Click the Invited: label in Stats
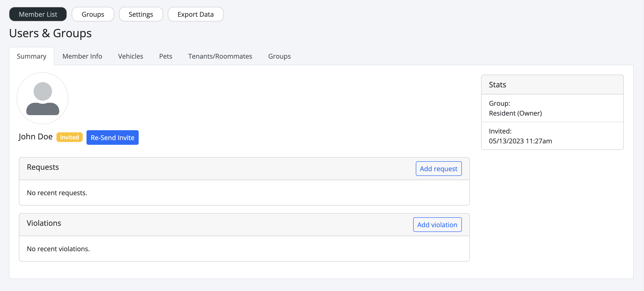644x291 pixels. tap(500, 131)
